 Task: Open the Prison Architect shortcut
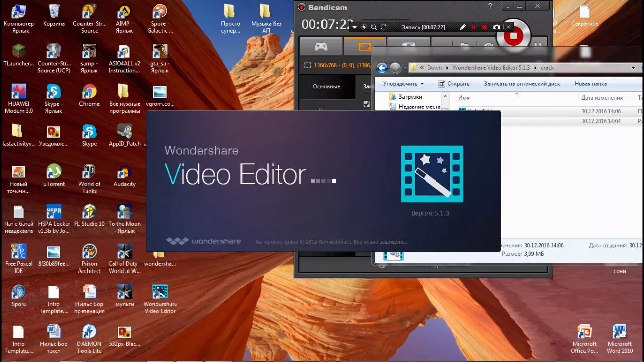[x=89, y=258]
